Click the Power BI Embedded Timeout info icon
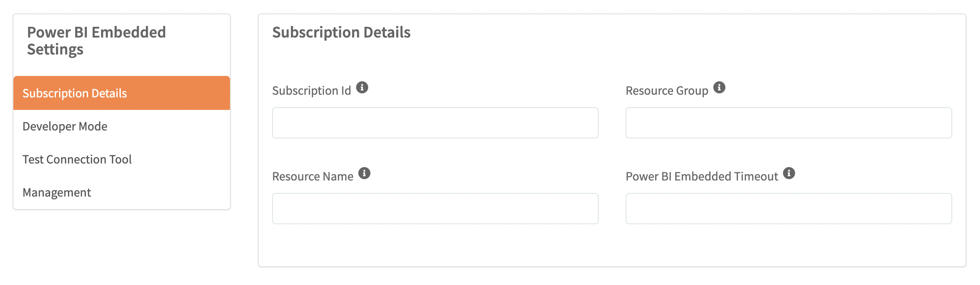Screen dimensions: 980x285 [x=789, y=173]
